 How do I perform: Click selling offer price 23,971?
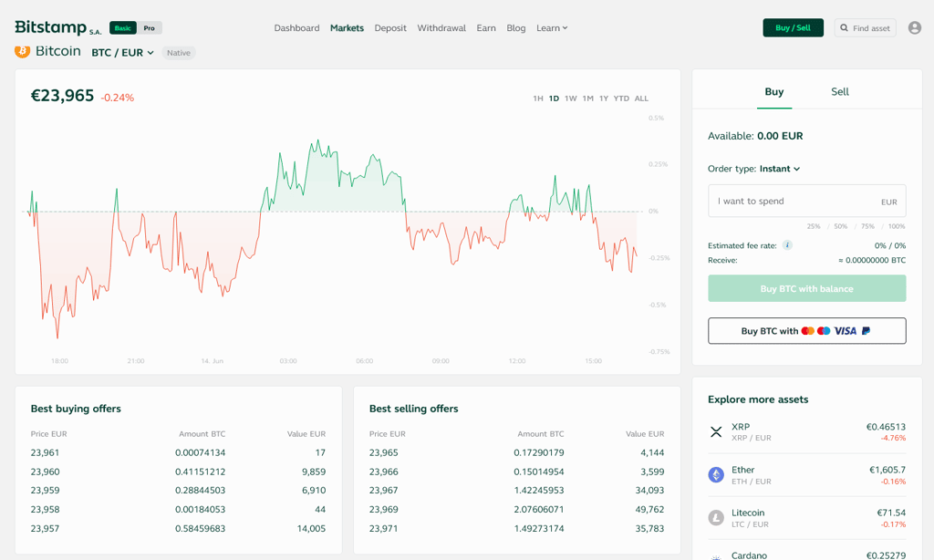[x=384, y=528]
